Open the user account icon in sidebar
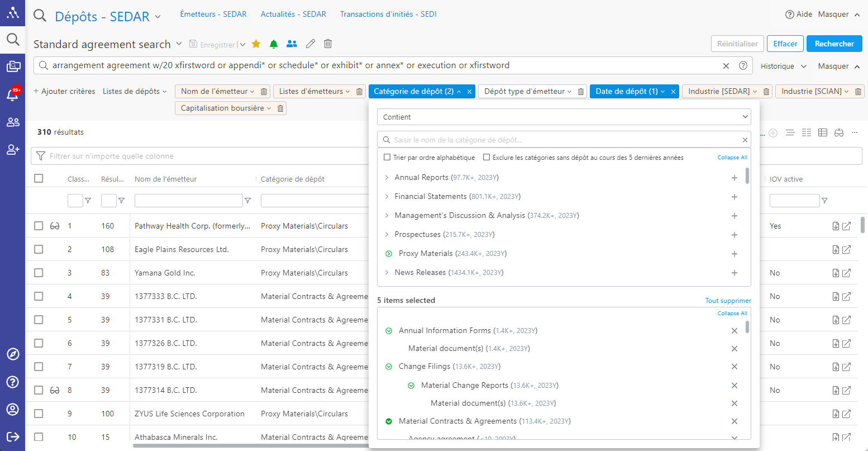The image size is (868, 451). point(12,409)
